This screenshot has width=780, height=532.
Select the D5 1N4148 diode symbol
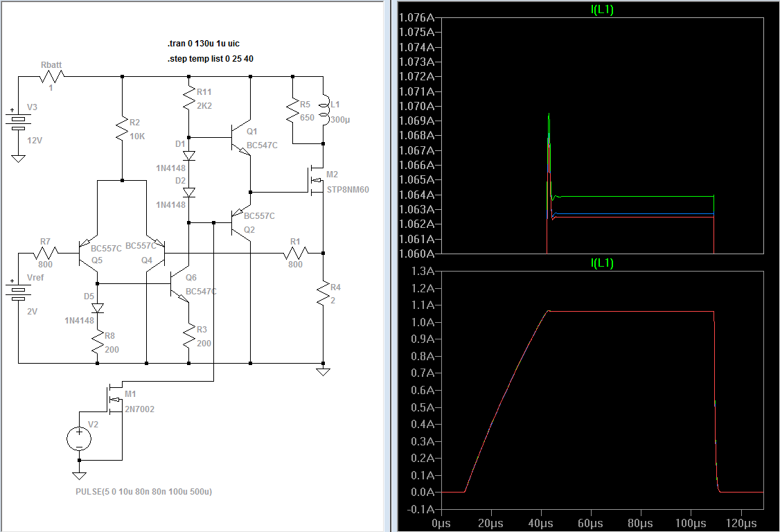pos(98,308)
